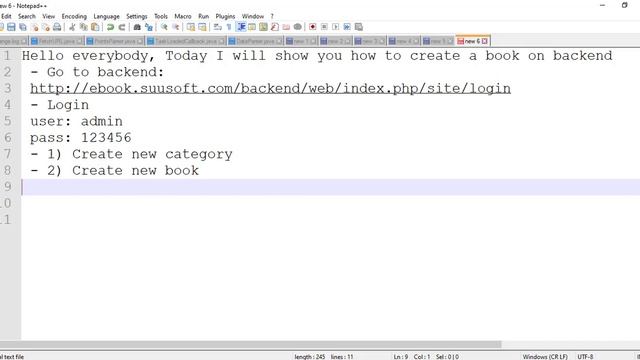
Task: Open the ? help menu
Action: (272, 16)
